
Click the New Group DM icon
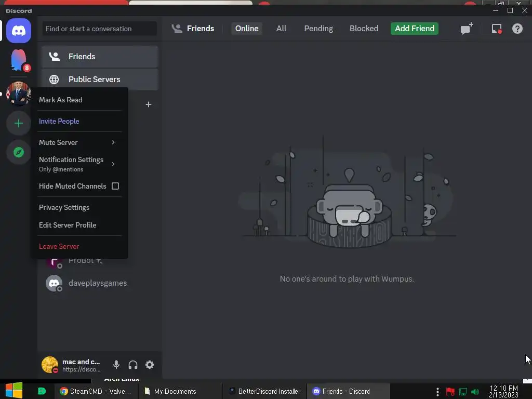pyautogui.click(x=467, y=29)
